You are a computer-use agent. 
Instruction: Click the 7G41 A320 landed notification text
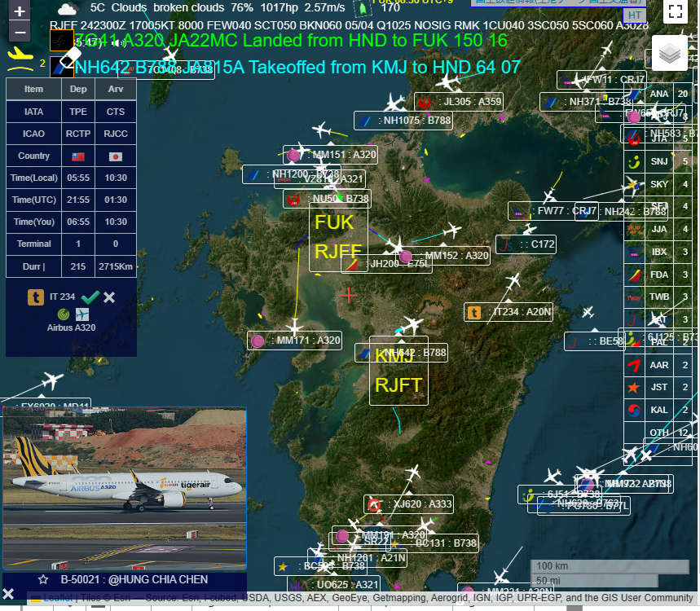click(x=291, y=41)
